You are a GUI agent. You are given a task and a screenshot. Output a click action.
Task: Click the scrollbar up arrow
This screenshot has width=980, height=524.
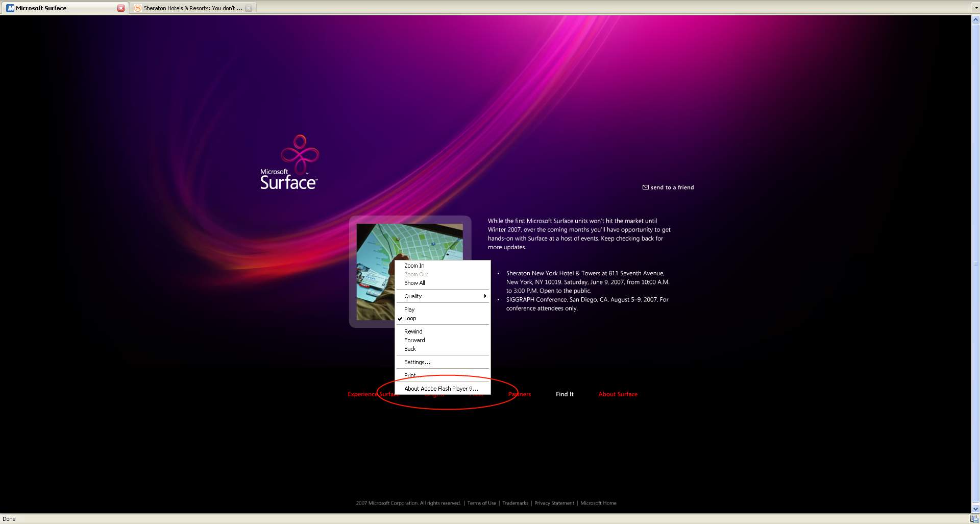click(x=975, y=19)
